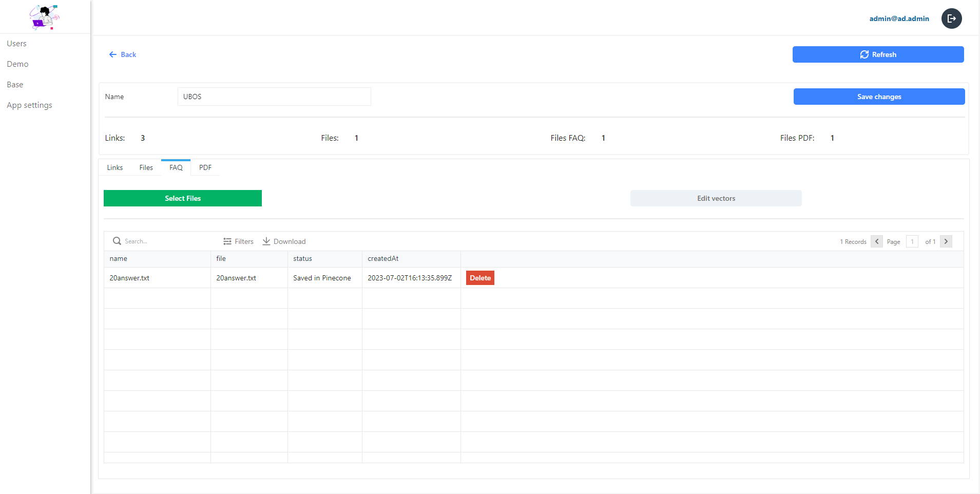Navigate to Users in the sidebar
The image size is (980, 494).
[x=16, y=43]
